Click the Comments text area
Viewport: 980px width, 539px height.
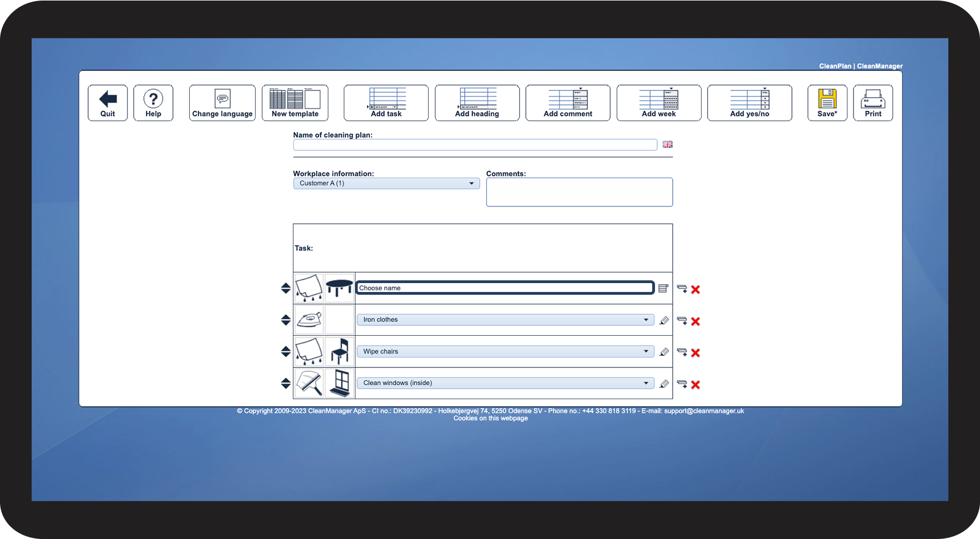tap(580, 192)
